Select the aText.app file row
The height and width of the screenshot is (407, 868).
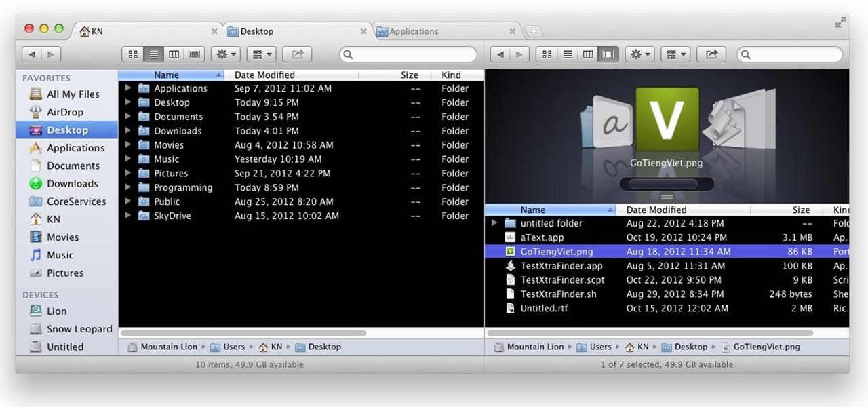coord(667,237)
